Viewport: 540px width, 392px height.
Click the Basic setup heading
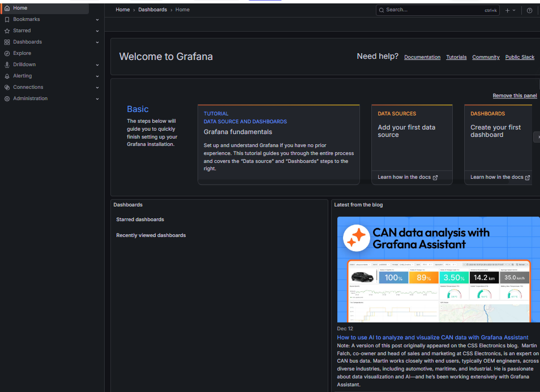[x=138, y=109]
